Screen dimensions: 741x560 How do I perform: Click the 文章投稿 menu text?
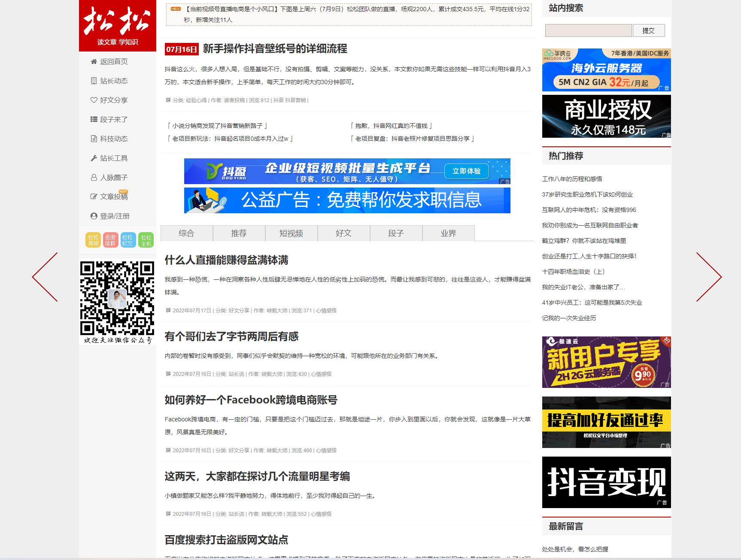114,197
